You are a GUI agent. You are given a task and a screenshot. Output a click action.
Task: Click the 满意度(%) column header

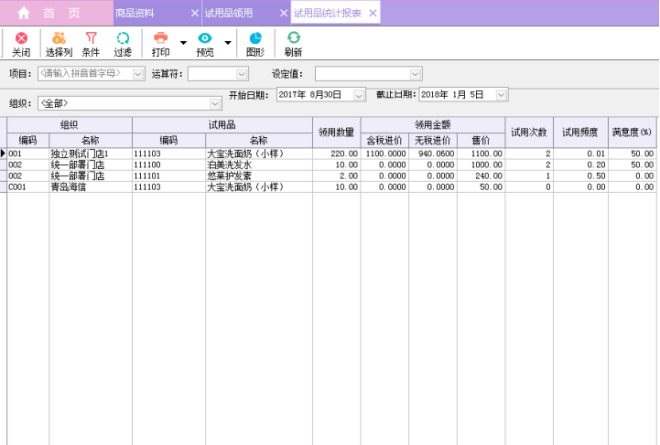tap(632, 133)
